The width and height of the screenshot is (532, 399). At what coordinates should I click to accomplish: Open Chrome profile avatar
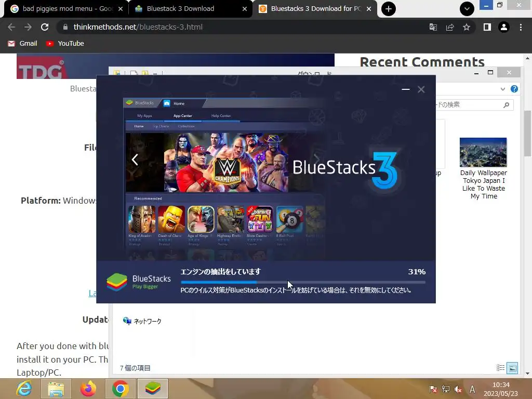(504, 27)
